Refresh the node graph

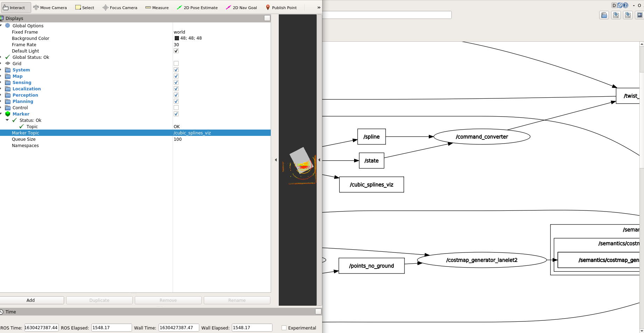pos(620,5)
